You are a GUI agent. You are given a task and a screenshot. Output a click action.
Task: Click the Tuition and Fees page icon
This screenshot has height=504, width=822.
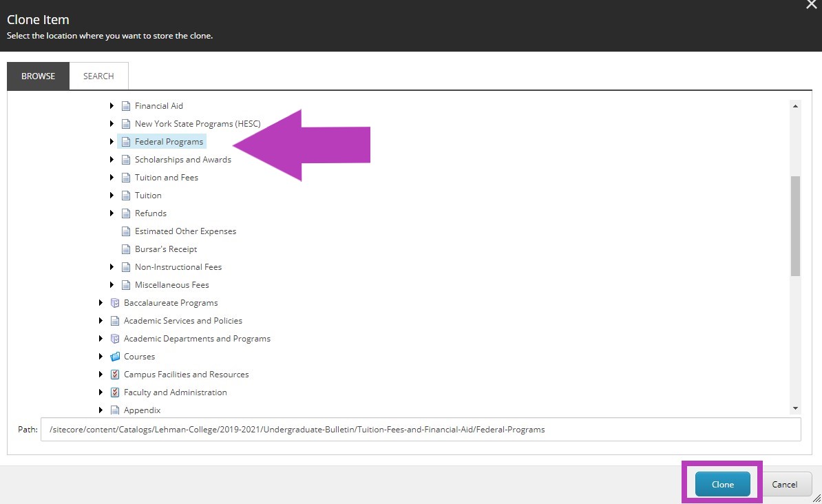coord(126,177)
